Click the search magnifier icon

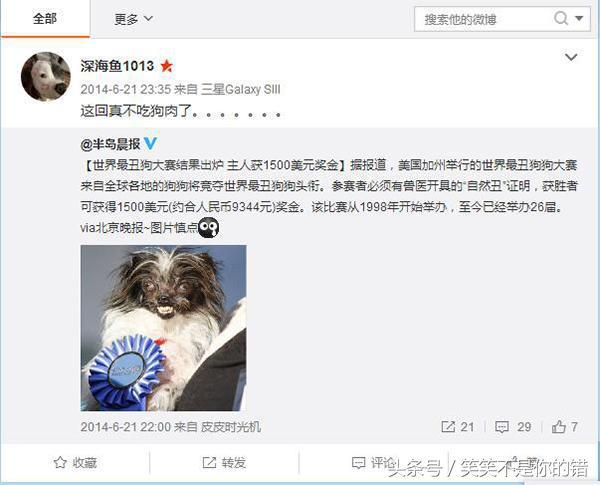coord(561,18)
